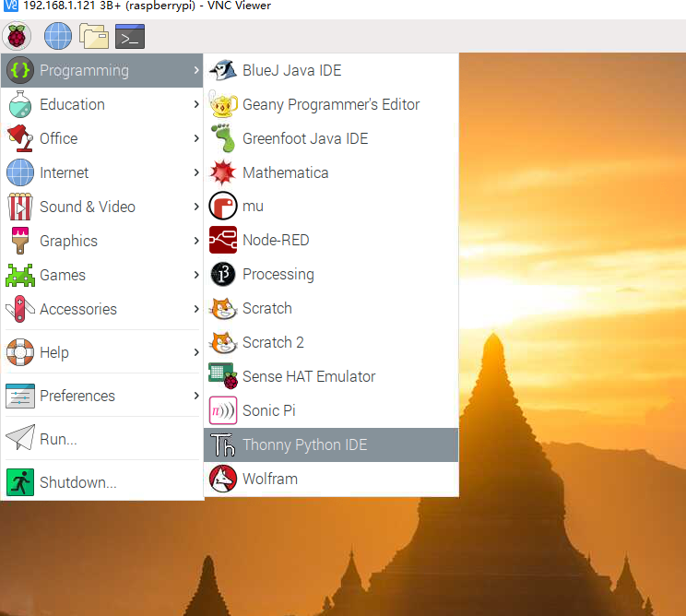Click the Accessories pocket knife icon
Screen dimensions: 686x616
20,309
